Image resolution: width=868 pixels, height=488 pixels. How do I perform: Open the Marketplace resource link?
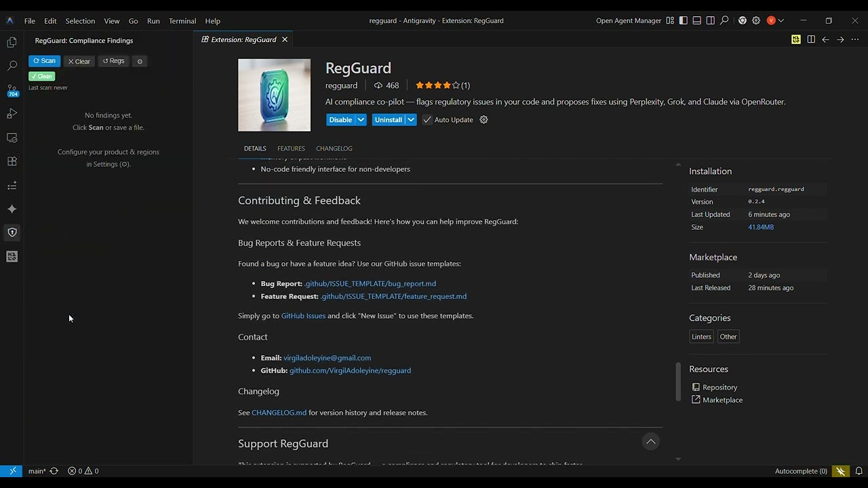tap(722, 400)
